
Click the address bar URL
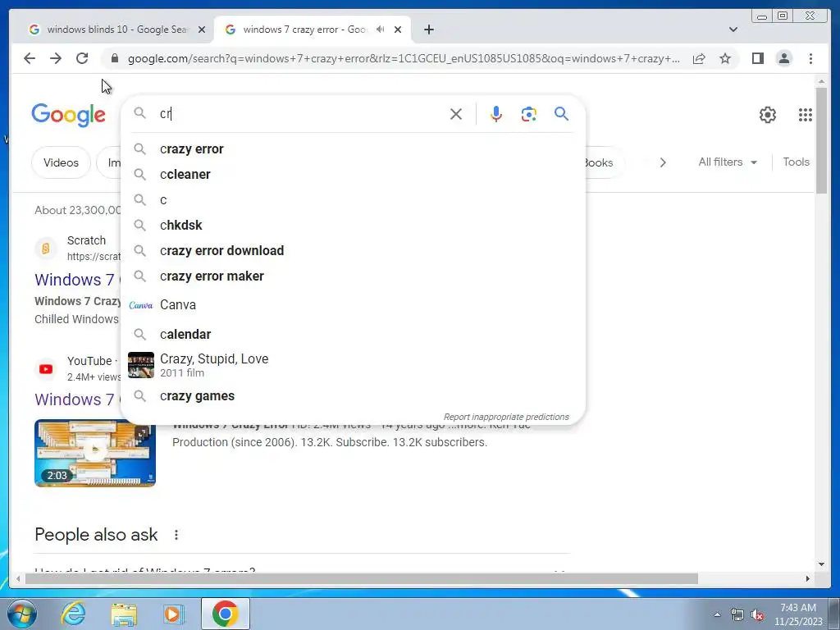[x=404, y=58]
